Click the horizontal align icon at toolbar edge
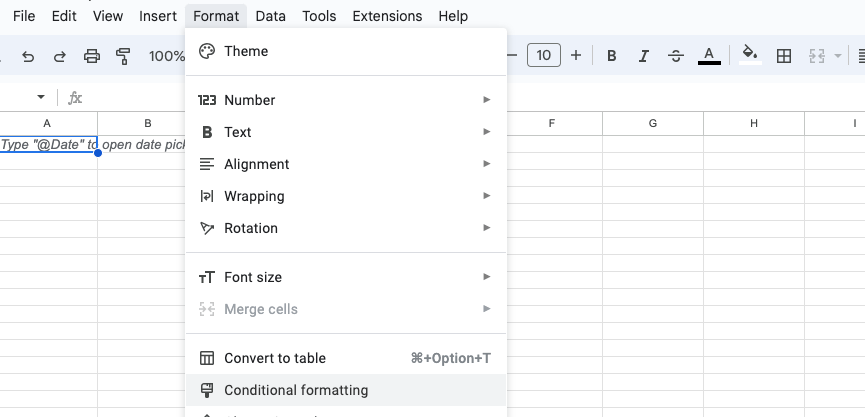 point(861,55)
